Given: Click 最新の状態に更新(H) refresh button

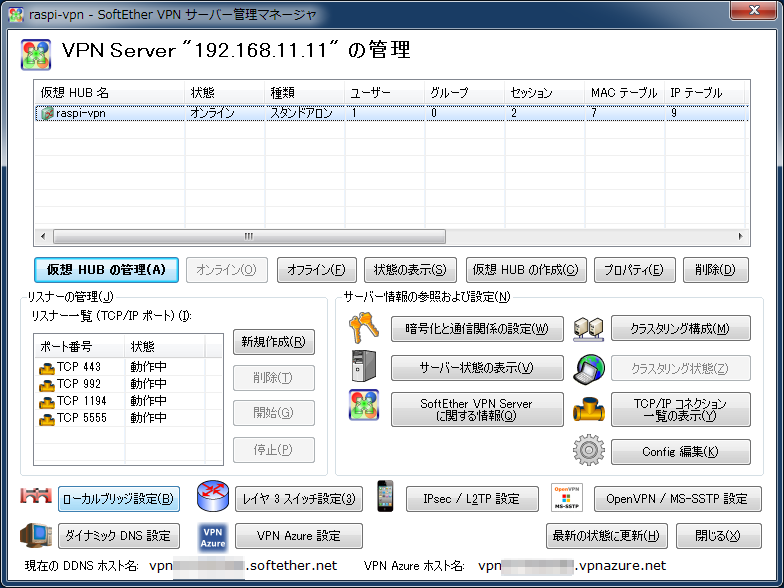Looking at the screenshot, I should tap(606, 536).
